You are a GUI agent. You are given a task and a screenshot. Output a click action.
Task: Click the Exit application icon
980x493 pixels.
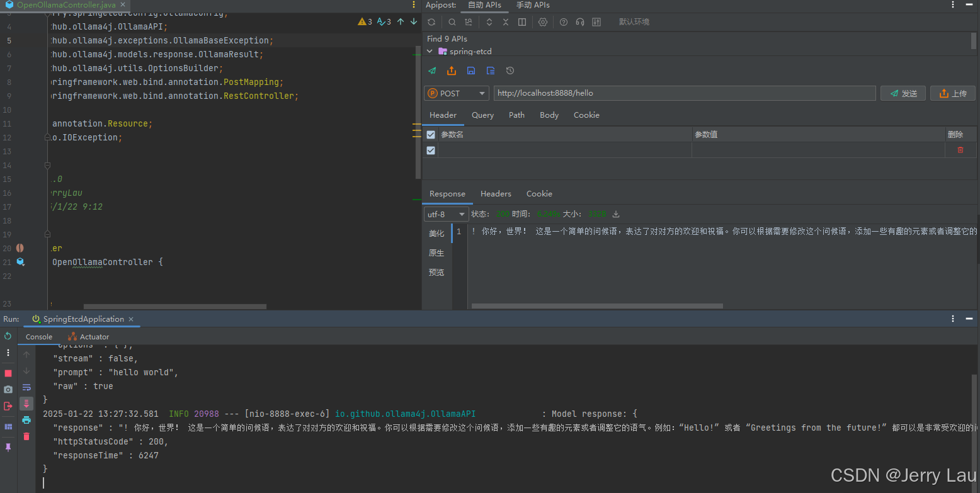[x=8, y=406]
